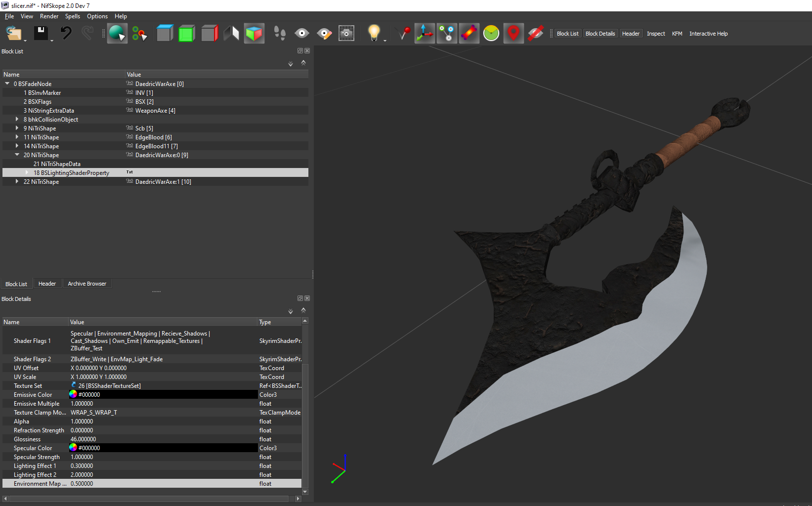
Task: Toggle Block List panel from toolbar
Action: tap(567, 34)
